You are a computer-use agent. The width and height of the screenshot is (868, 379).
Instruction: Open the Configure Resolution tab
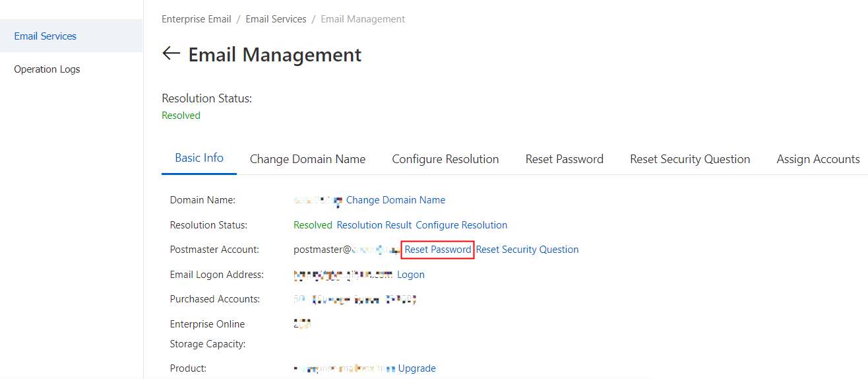(x=445, y=159)
